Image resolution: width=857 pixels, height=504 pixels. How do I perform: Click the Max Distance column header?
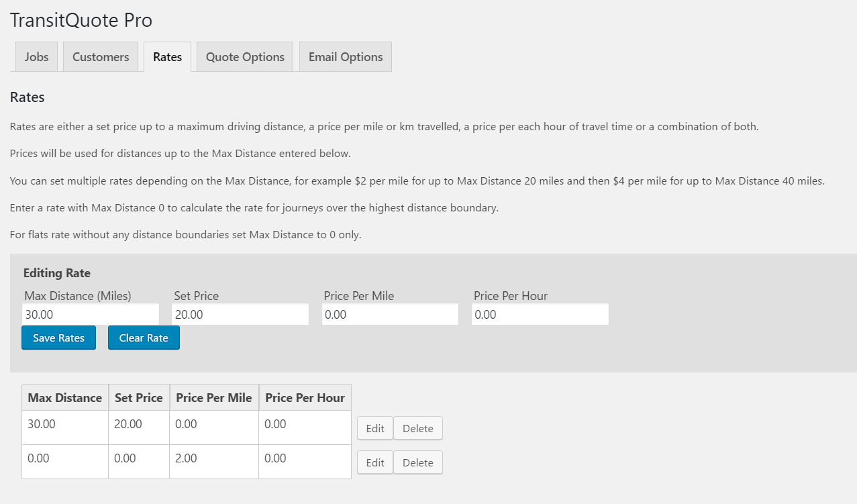tap(65, 397)
